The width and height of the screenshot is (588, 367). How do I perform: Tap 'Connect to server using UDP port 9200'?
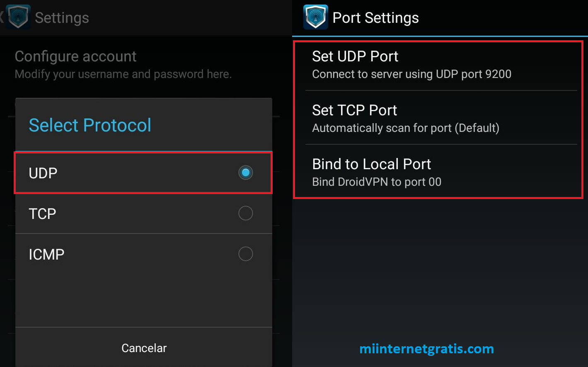point(411,74)
